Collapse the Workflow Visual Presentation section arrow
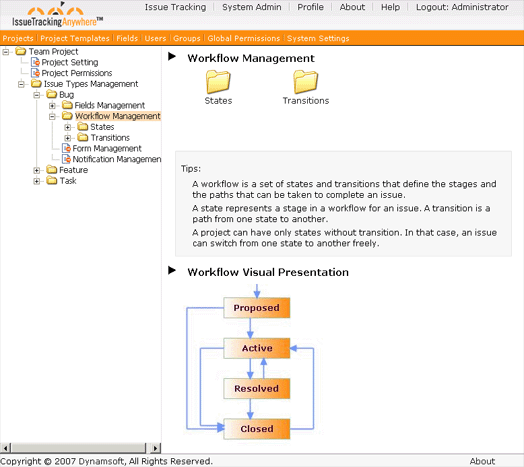Screen dimensions: 524x467 coord(172,270)
